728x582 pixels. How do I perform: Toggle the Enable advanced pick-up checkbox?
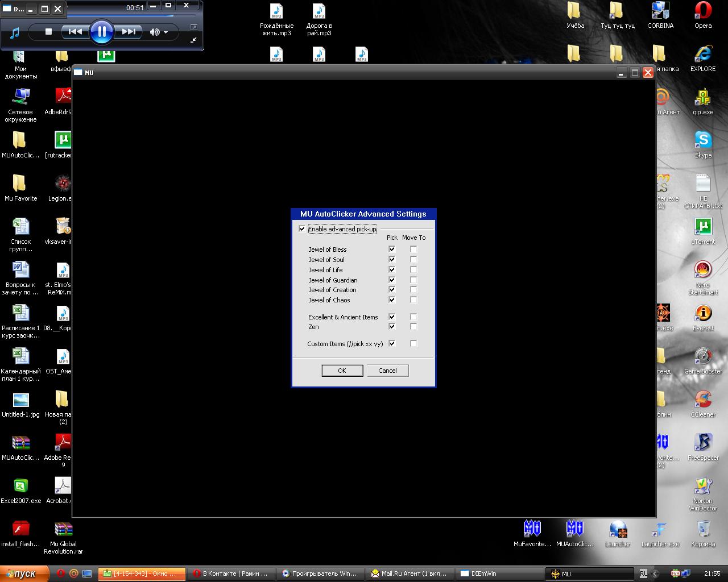[302, 229]
